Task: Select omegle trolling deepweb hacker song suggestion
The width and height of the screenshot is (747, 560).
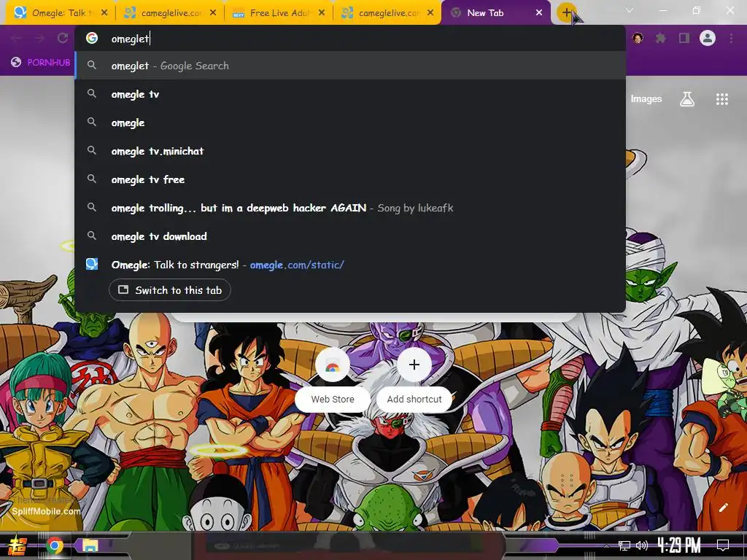Action: (x=350, y=208)
